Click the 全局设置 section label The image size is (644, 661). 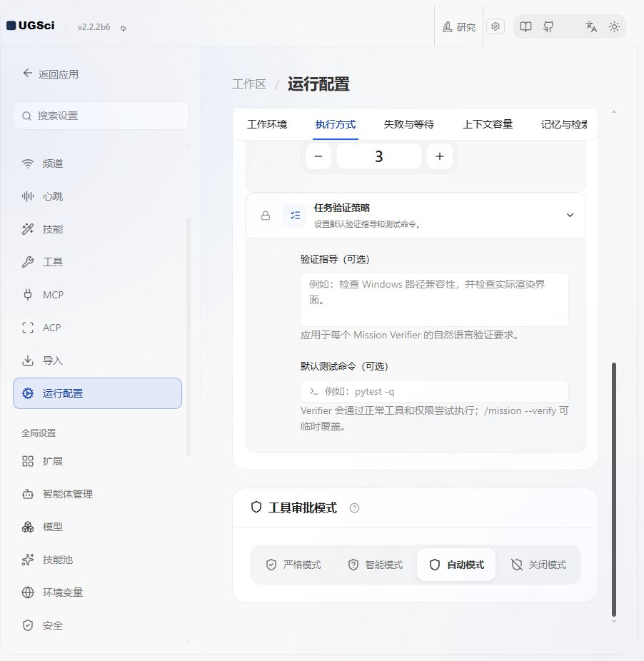pyautogui.click(x=39, y=433)
